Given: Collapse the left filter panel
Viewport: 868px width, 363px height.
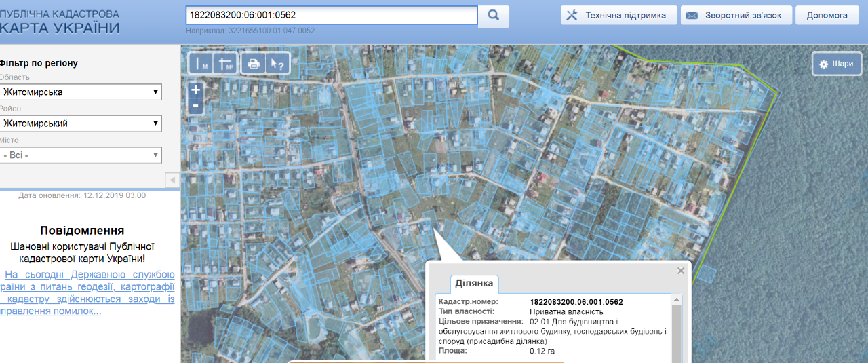Looking at the screenshot, I should (x=172, y=180).
